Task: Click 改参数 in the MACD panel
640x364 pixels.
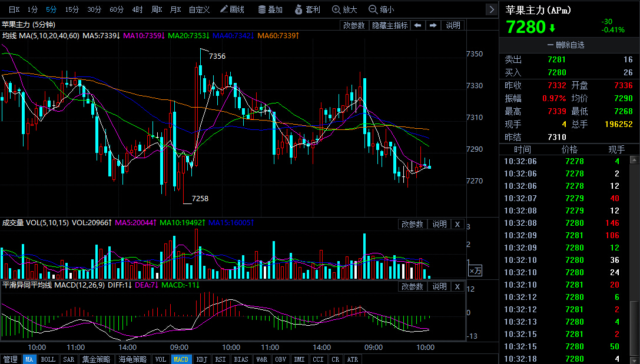Action: [412, 286]
